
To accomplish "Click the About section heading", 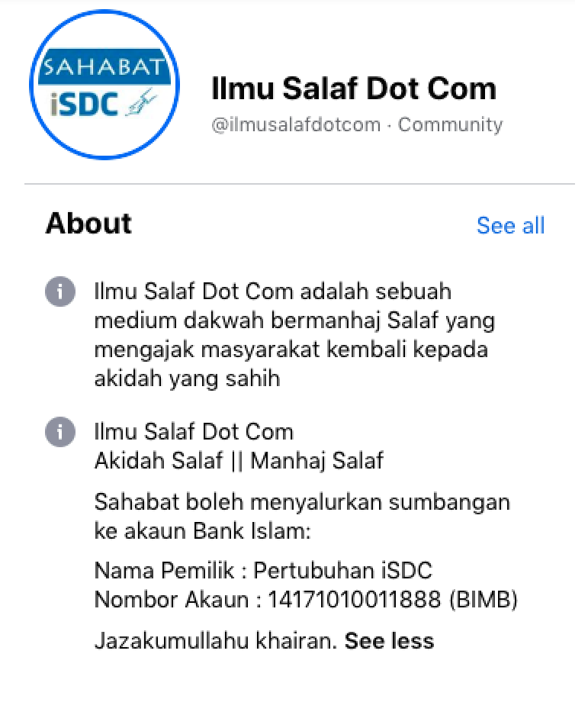I will [x=88, y=224].
